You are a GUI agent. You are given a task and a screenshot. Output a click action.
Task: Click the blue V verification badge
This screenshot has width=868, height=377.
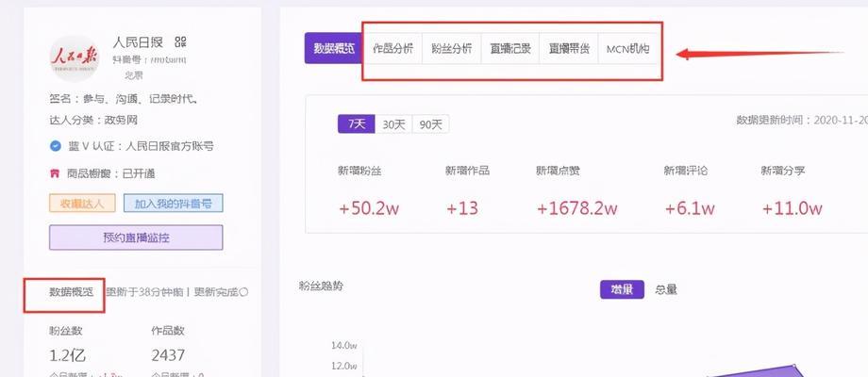[x=56, y=146]
